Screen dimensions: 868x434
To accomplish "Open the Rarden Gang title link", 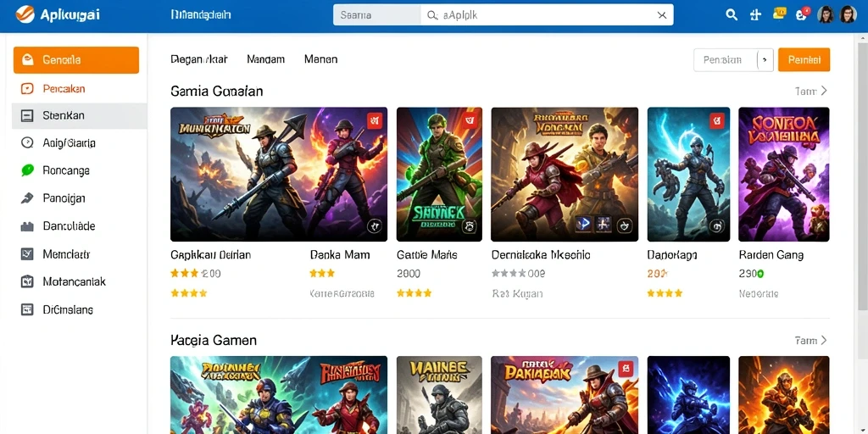I will (771, 255).
